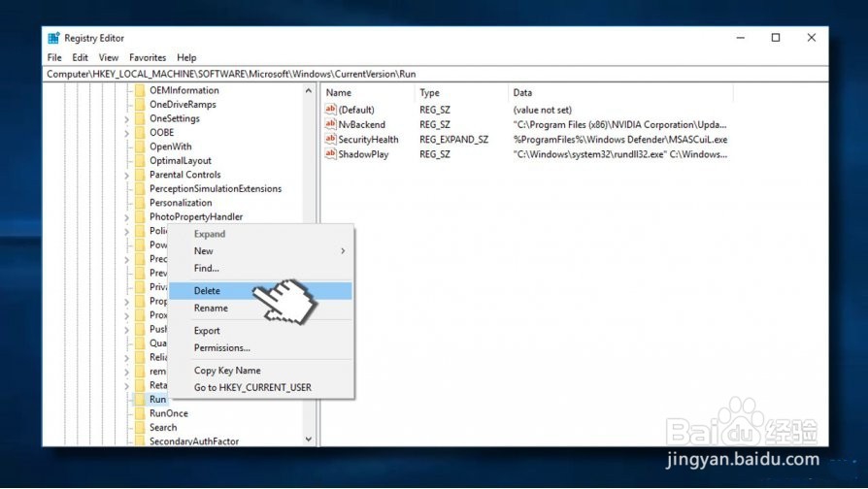The height and width of the screenshot is (489, 868).
Task: Click the rundll32.exe data cell
Action: pyautogui.click(x=620, y=155)
